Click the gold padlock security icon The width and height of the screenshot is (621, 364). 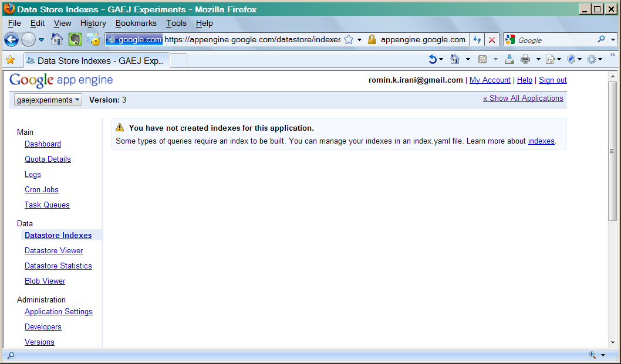(x=372, y=40)
